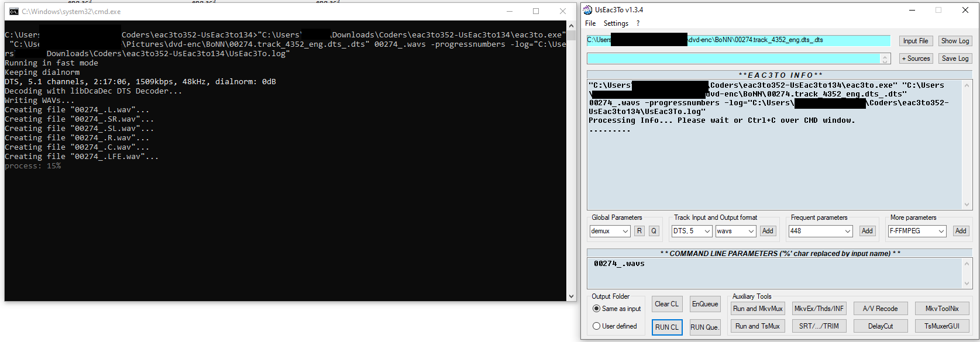Open the SRT/.../TRIM tool
This screenshot has width=980, height=342.
click(x=819, y=326)
